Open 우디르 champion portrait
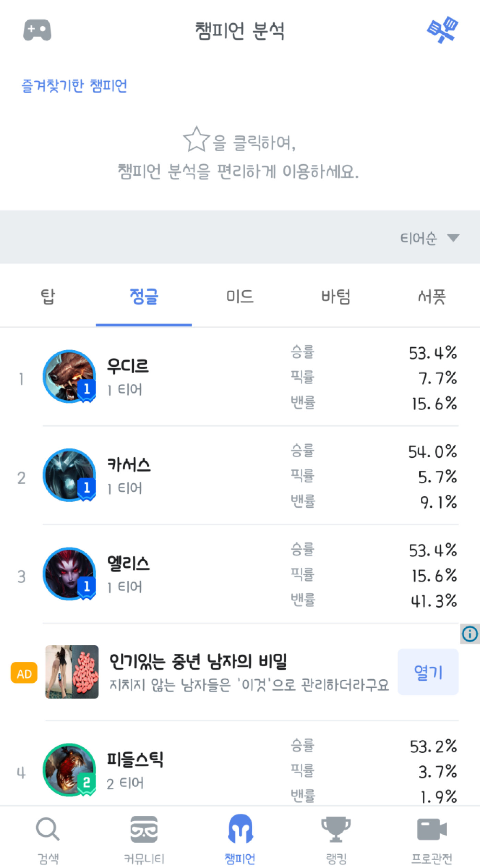This screenshot has width=480, height=868. 69,376
